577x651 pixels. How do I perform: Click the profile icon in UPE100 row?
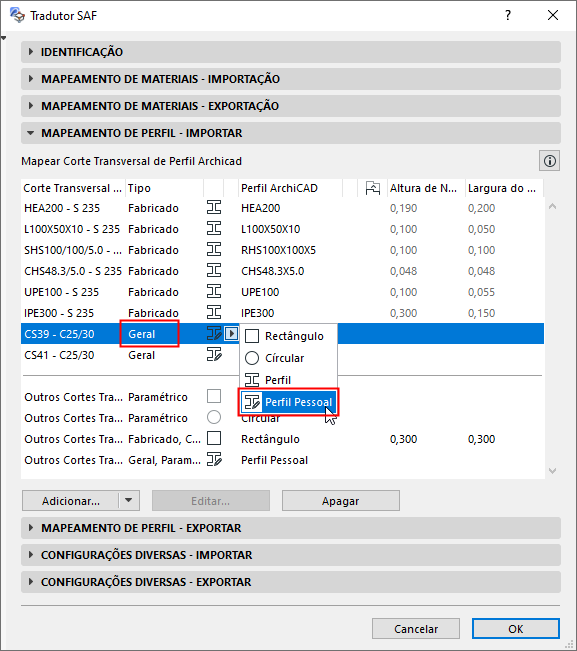tap(214, 291)
